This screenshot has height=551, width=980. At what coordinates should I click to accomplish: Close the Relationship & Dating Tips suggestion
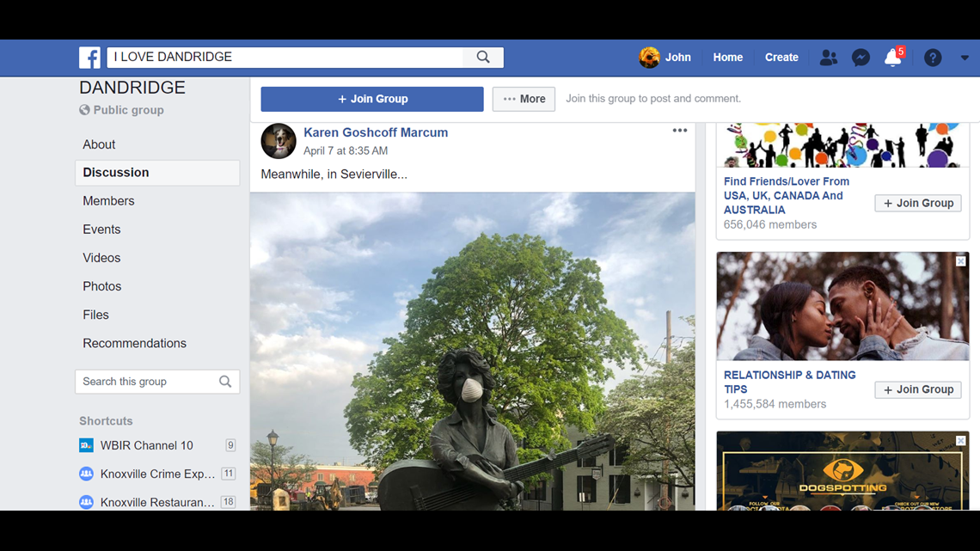point(960,261)
